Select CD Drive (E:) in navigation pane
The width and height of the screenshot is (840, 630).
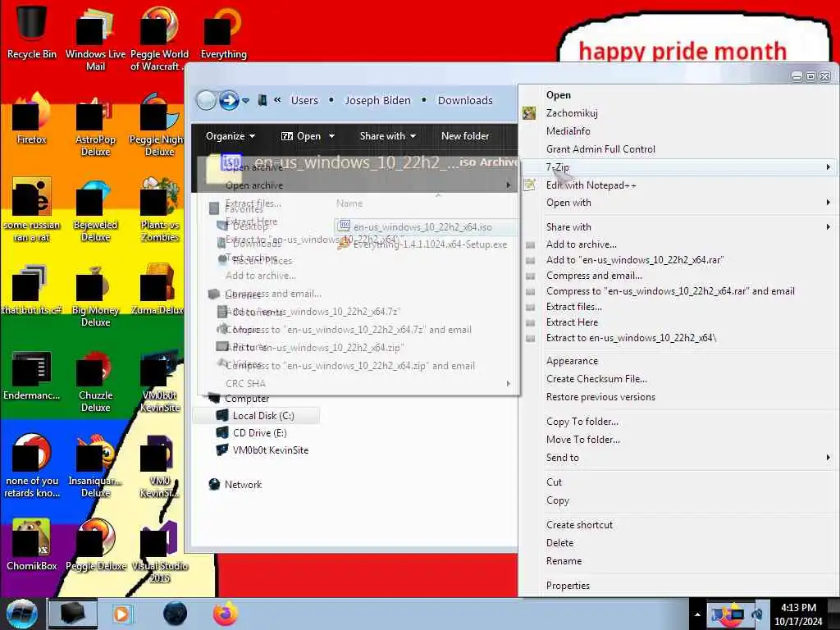tap(259, 433)
